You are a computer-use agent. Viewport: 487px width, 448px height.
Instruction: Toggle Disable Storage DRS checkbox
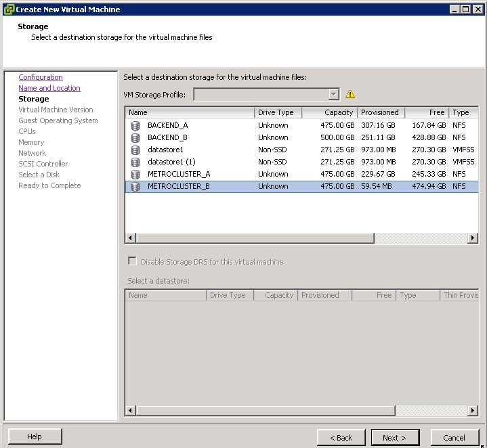pyautogui.click(x=132, y=262)
